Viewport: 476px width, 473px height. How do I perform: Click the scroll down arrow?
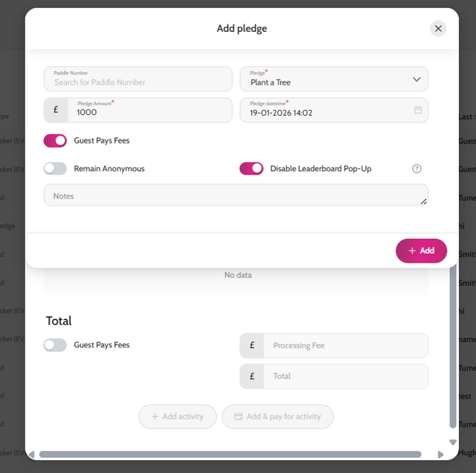click(453, 442)
